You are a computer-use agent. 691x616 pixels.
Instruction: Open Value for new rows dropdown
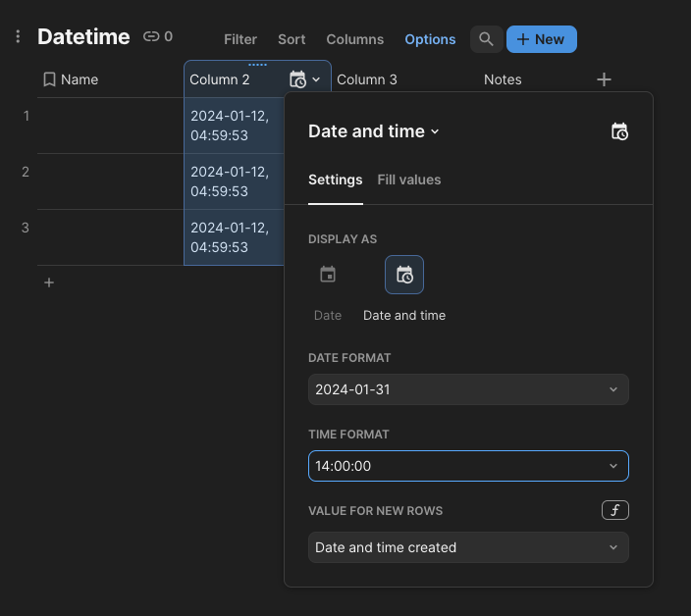[468, 547]
